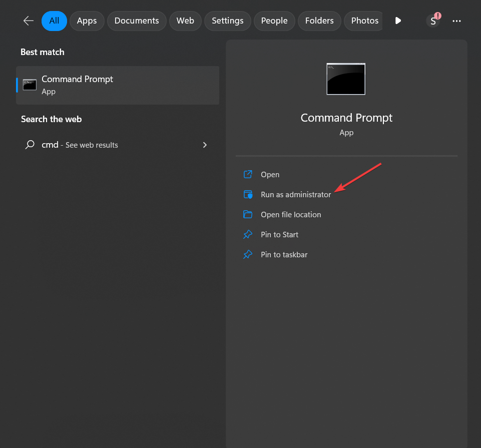
Task: Open the three-dot more options menu
Action: 456,21
